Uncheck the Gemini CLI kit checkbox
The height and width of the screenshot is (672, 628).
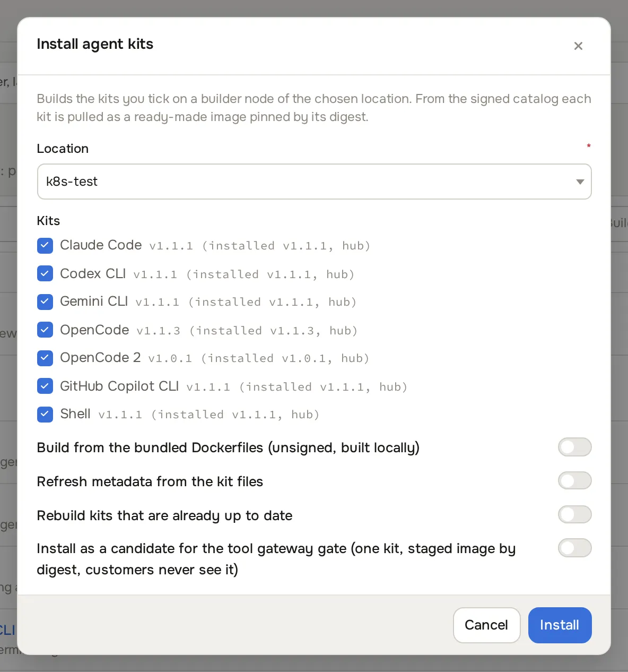(45, 301)
